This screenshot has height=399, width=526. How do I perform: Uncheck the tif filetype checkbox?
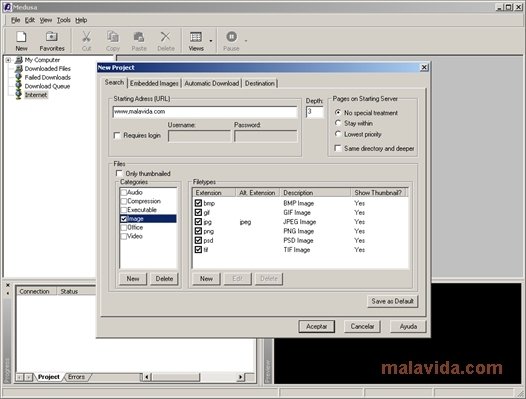coord(198,250)
